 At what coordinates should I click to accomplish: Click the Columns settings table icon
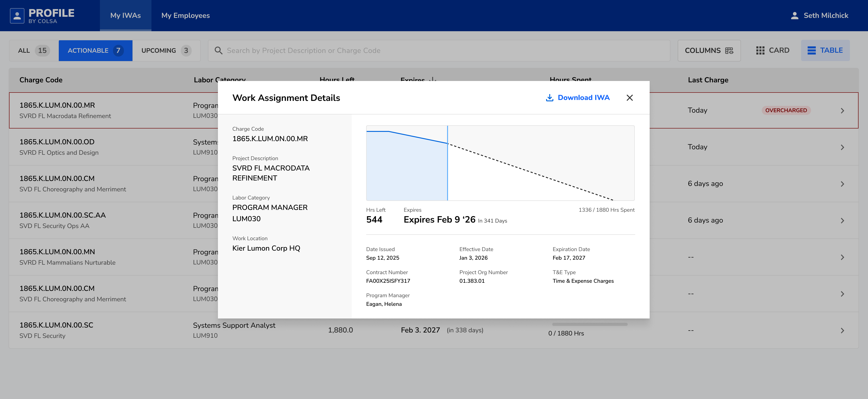click(729, 51)
